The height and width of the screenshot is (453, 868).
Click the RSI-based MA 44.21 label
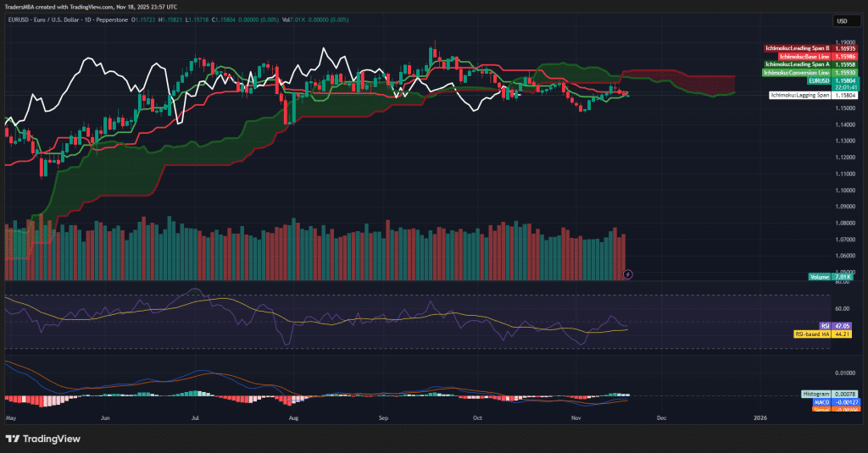[x=823, y=334]
